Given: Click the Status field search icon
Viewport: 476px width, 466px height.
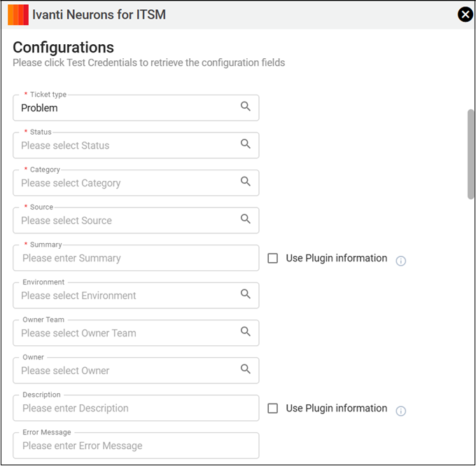Looking at the screenshot, I should coord(245,144).
